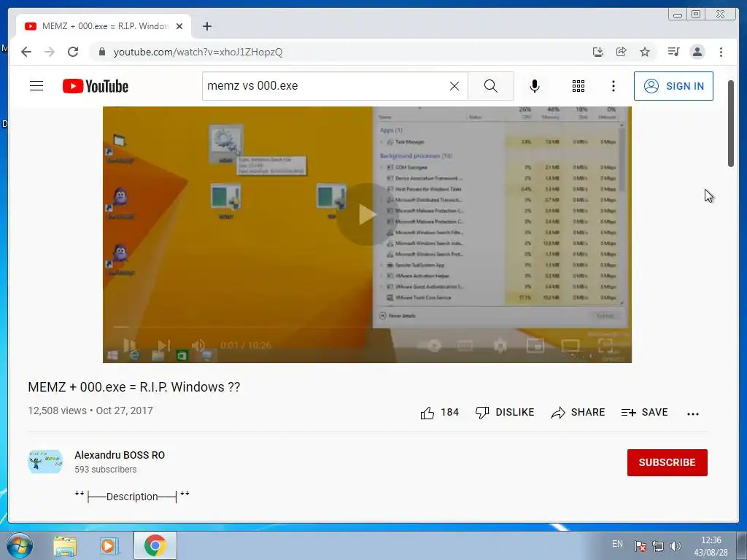Pause the video in player controls
This screenshot has height=560, width=747.
[x=130, y=345]
